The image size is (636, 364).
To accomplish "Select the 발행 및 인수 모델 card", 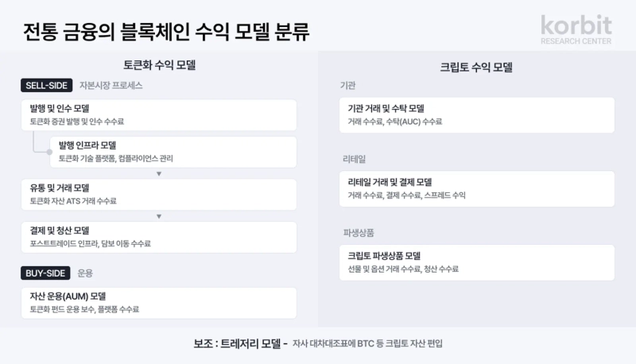I will click(159, 114).
